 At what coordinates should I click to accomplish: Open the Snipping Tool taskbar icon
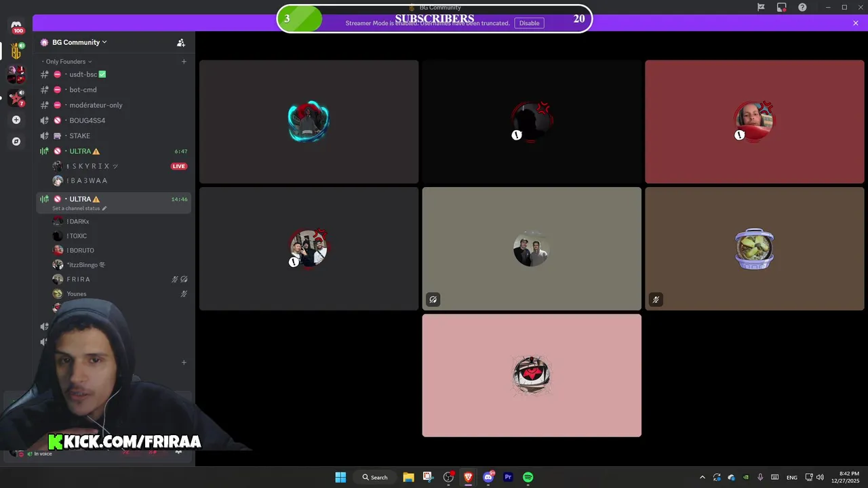point(428,477)
